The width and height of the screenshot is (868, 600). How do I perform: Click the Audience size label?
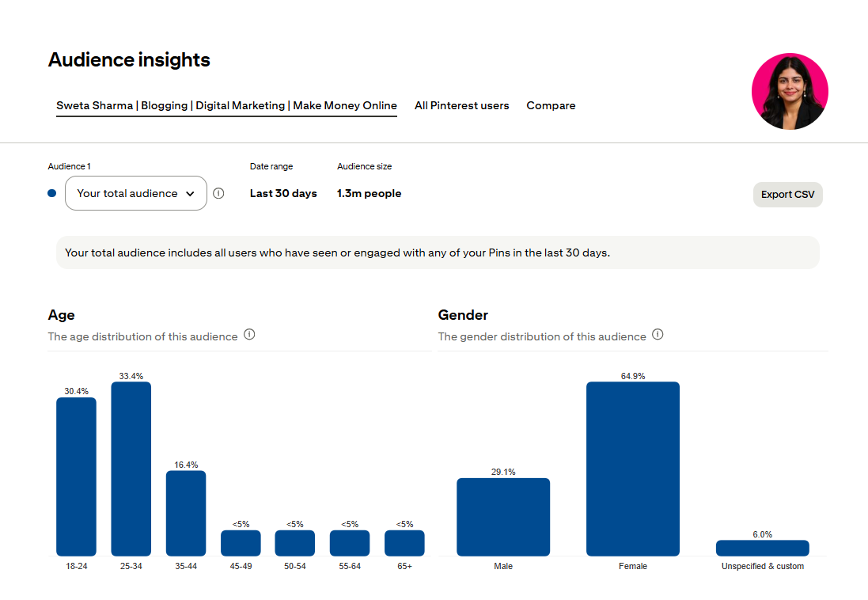[364, 166]
